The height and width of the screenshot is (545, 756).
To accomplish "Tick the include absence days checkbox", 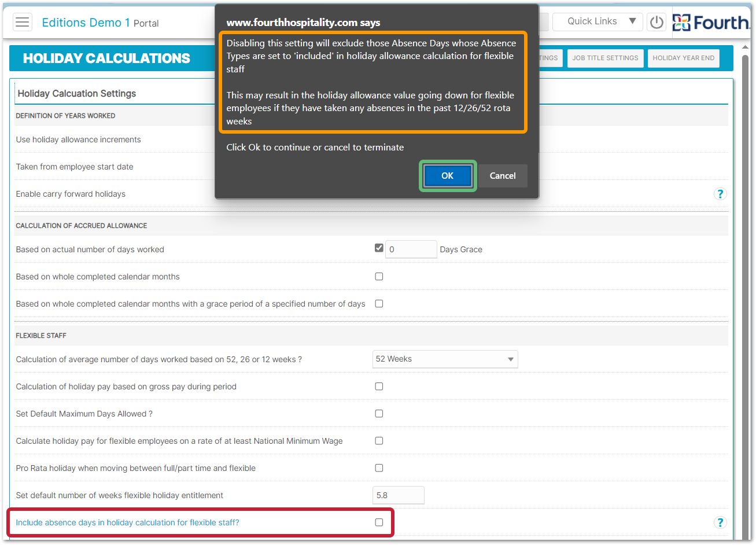I will 379,522.
